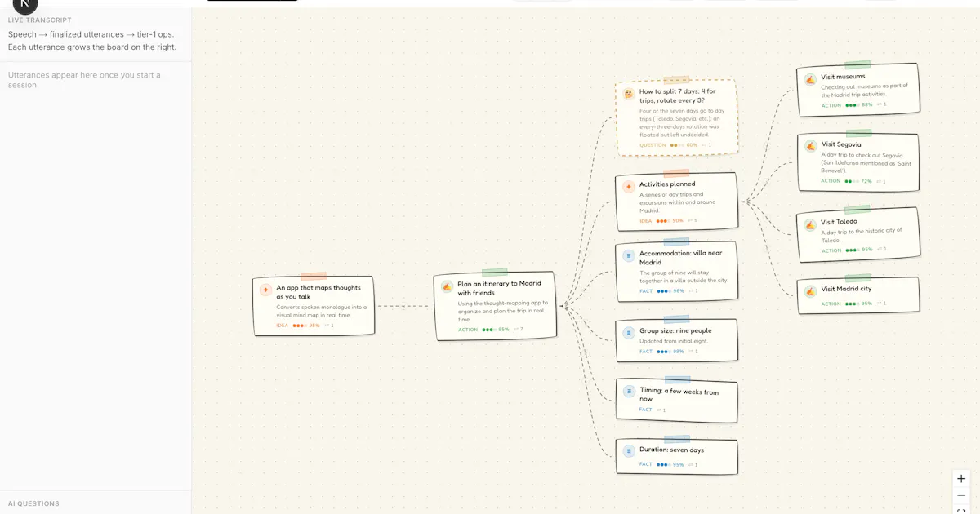
Task: Click the fact icon on 'Duration: seven days' card
Action: (x=629, y=451)
